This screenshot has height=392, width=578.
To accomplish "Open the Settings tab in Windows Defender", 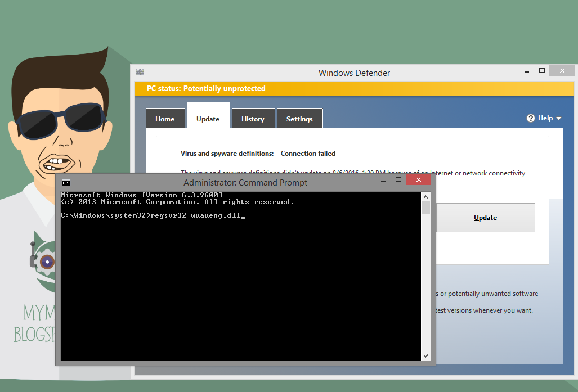I will [299, 118].
